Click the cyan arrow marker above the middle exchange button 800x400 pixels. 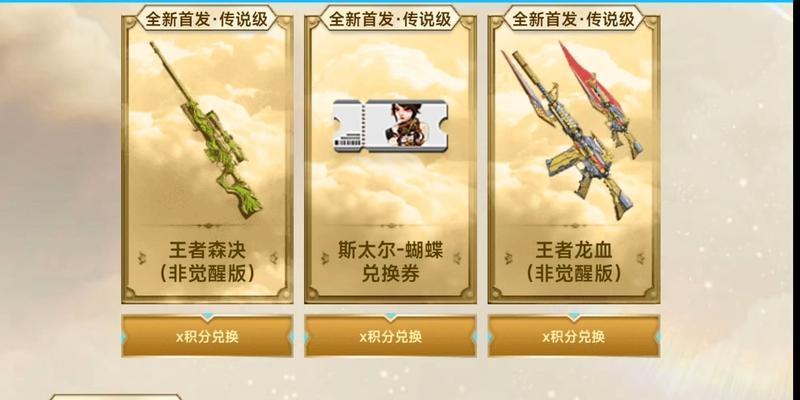tap(390, 316)
